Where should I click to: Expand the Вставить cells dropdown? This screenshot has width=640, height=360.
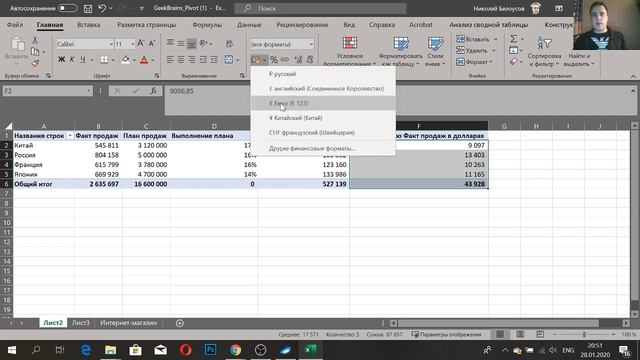[496, 39]
